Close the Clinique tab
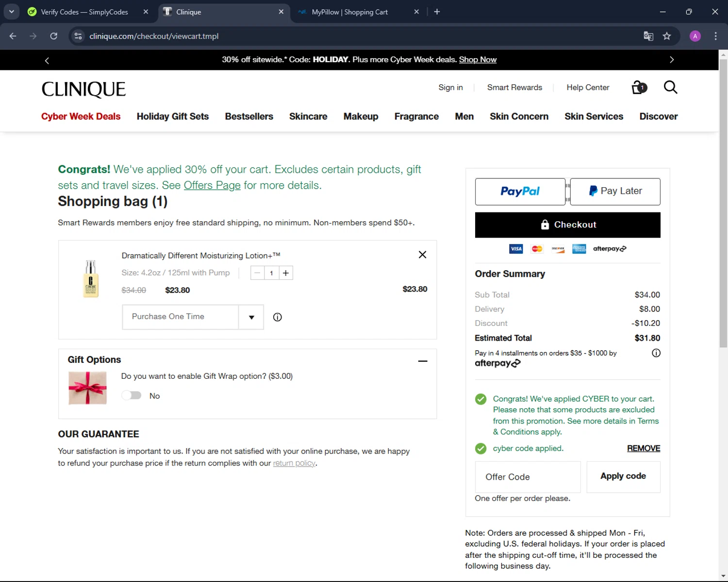 click(281, 12)
